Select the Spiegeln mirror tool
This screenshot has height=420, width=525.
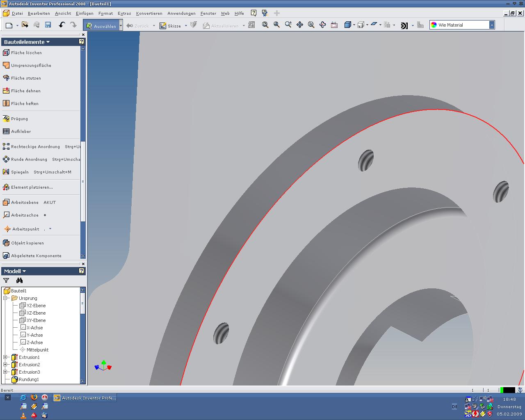pos(20,172)
